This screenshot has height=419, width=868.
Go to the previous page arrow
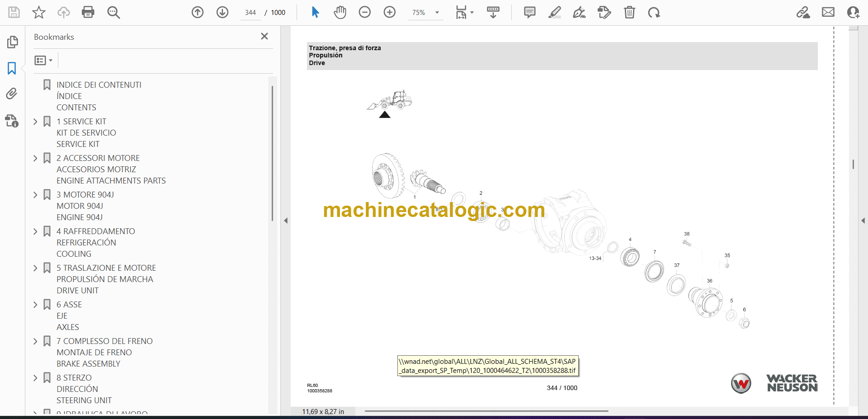tap(198, 12)
